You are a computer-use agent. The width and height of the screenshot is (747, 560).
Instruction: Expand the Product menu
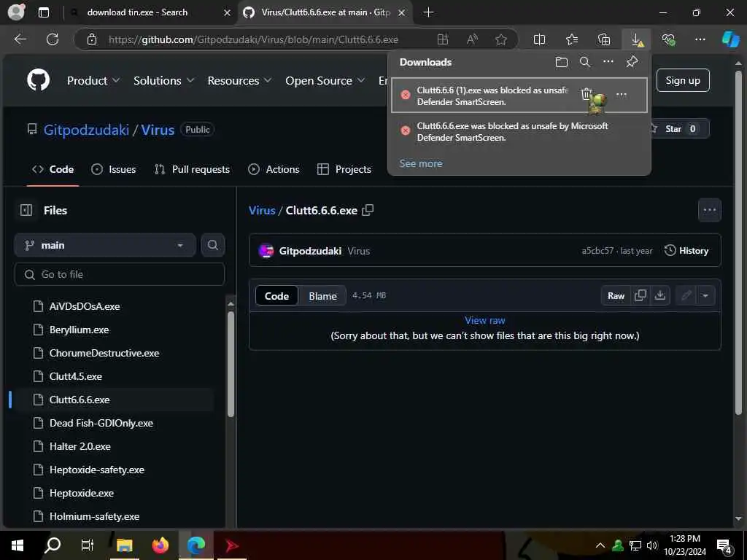click(x=93, y=80)
